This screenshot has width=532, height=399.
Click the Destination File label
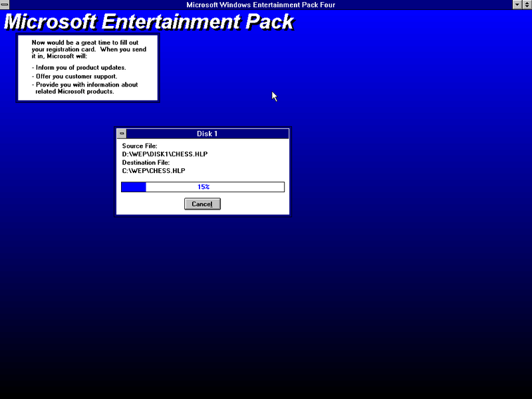point(146,162)
